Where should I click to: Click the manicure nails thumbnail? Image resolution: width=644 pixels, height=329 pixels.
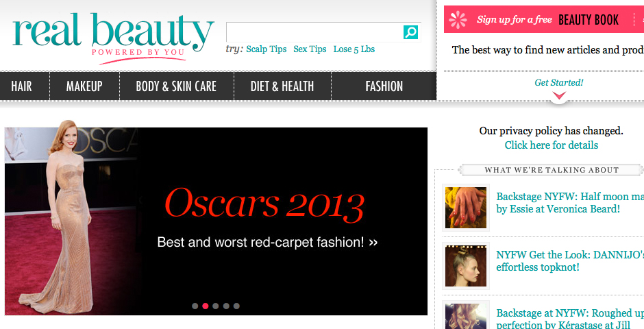coord(466,208)
